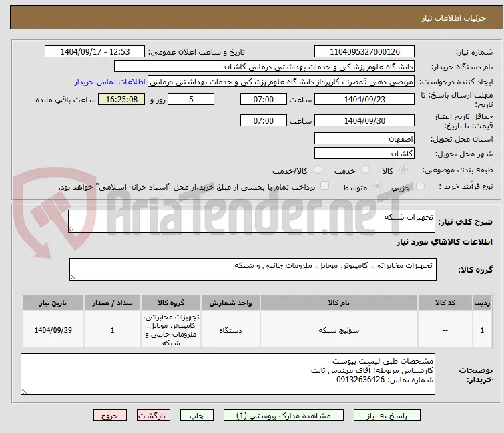Screen dimensions: 504x433
Task: Toggle the اسناد خزانه اسلامی payment checkbox
Action: click(325, 186)
